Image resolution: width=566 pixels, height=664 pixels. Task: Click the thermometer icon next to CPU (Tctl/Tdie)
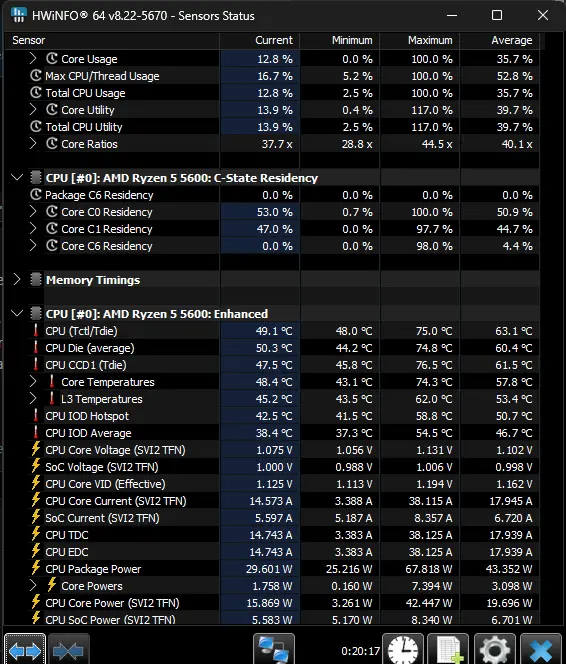(x=36, y=331)
